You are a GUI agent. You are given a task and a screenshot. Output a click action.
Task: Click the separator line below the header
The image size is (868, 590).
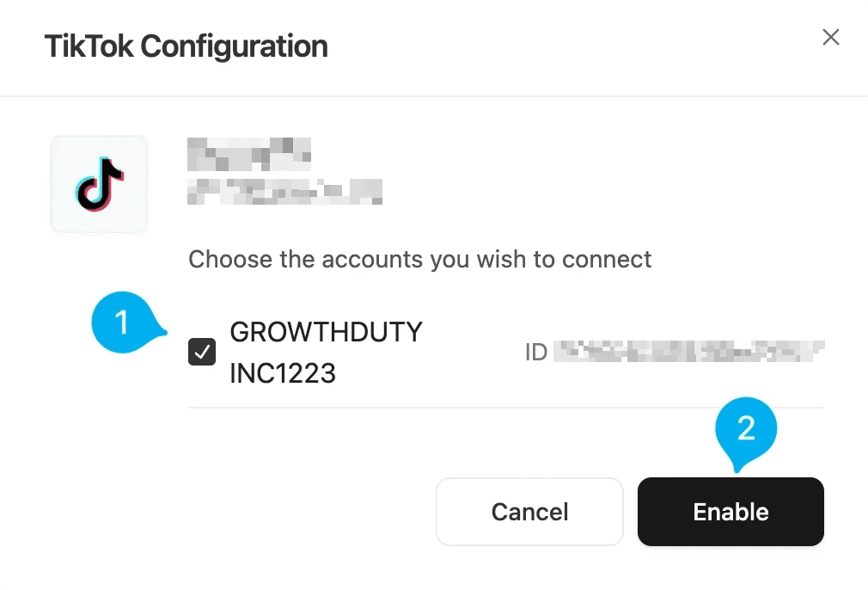pos(434,96)
